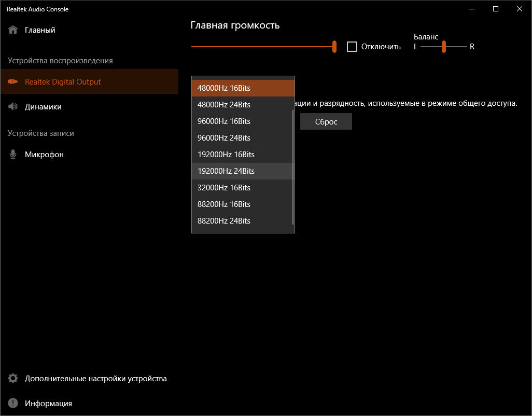
Task: Click the main volume slider handle
Action: click(x=334, y=47)
